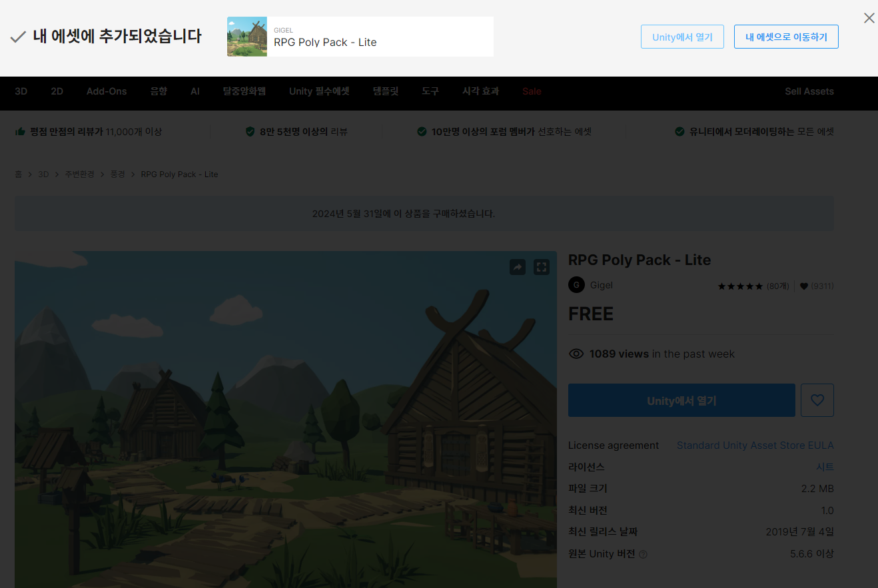Close the added-to-assets notification banner
The width and height of the screenshot is (878, 588).
tap(869, 18)
